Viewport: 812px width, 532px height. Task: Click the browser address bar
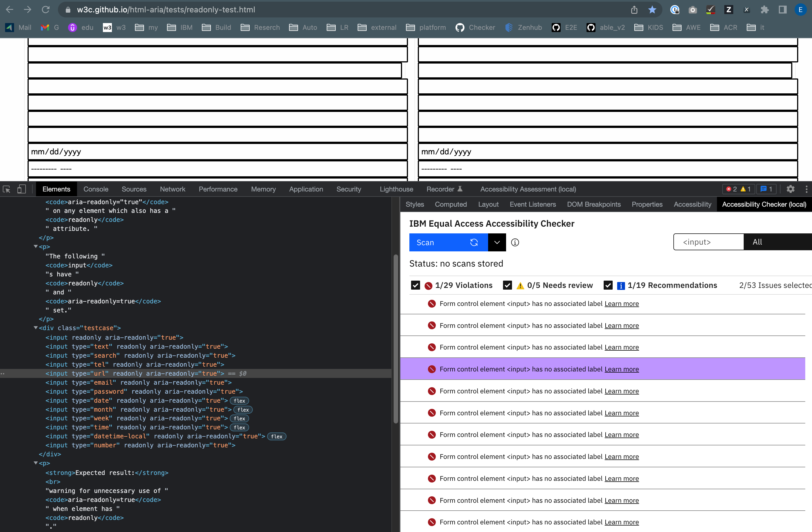pos(205,10)
